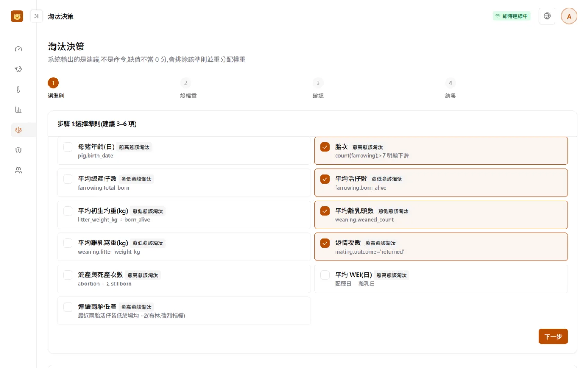Image resolution: width=588 pixels, height=368 pixels.
Task: Uncheck the 返情次數 criterion
Action: pyautogui.click(x=325, y=243)
